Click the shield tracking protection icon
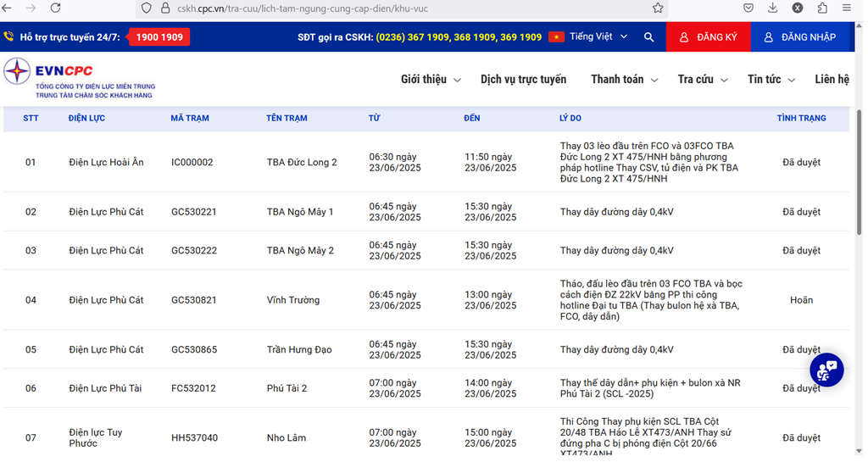Screen dimensions: 868x462 (147, 8)
